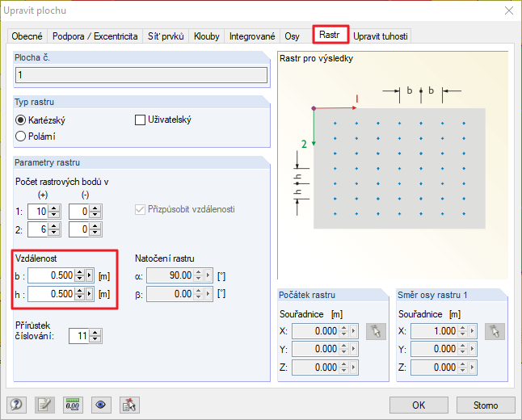Open axis direction X arrow menu
This screenshot has height=420, width=522.
[473, 331]
